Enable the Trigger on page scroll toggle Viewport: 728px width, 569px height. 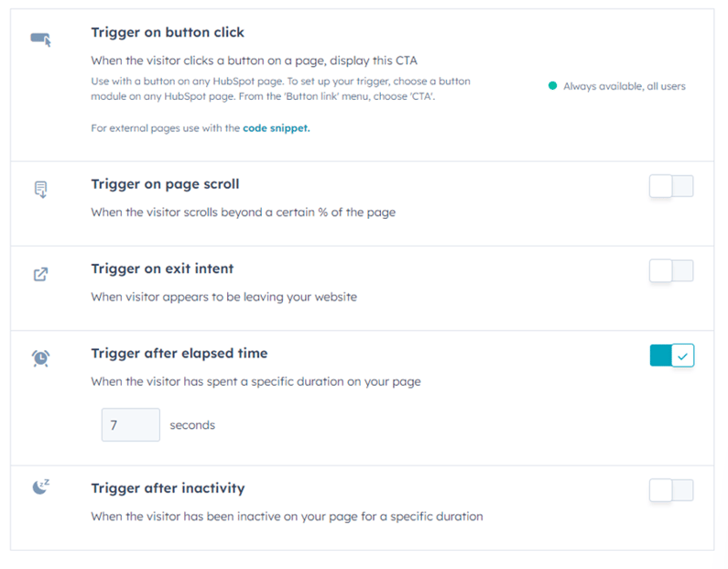point(671,186)
